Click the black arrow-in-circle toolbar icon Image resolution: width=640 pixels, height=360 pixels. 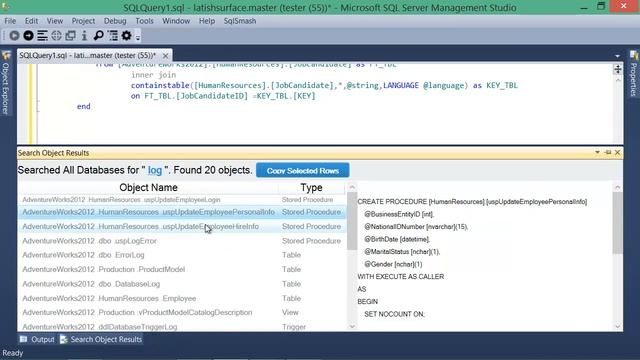(x=28, y=36)
